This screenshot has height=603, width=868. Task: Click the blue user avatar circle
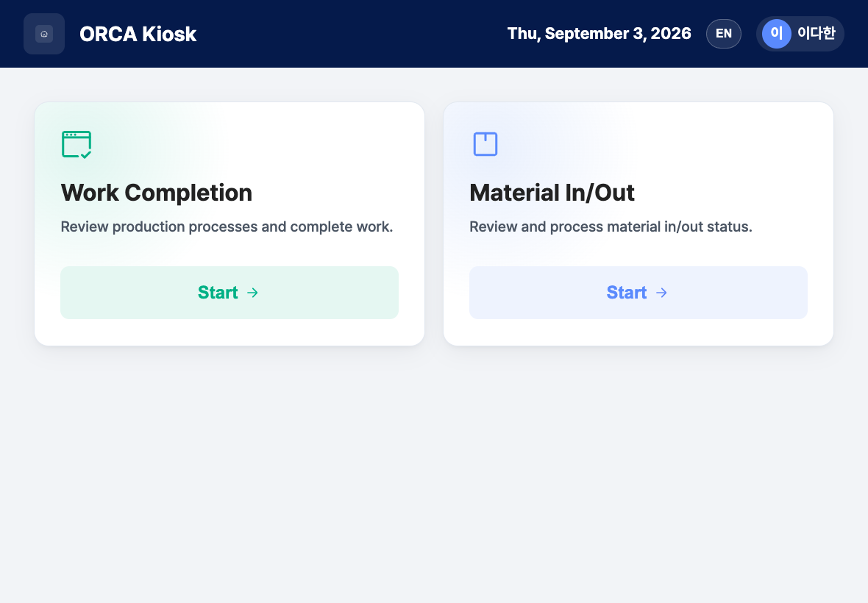point(776,34)
